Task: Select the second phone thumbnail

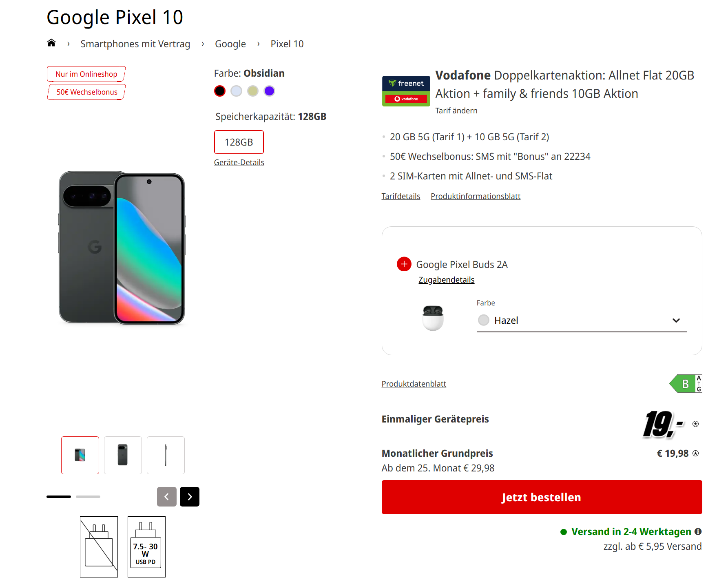Action: click(x=123, y=455)
